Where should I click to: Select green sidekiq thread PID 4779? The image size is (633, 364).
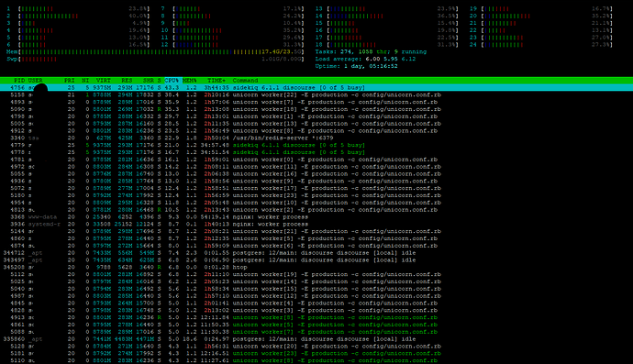(316, 145)
